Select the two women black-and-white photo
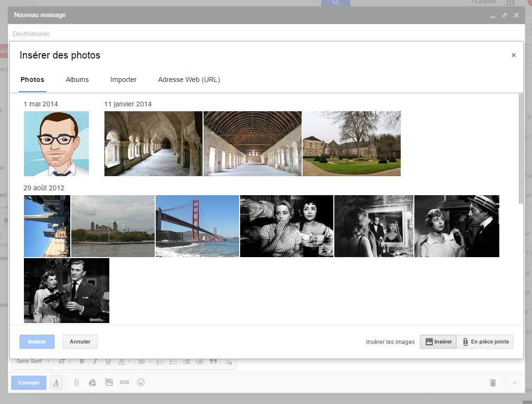Viewport: 532px width, 404px height. (286, 226)
